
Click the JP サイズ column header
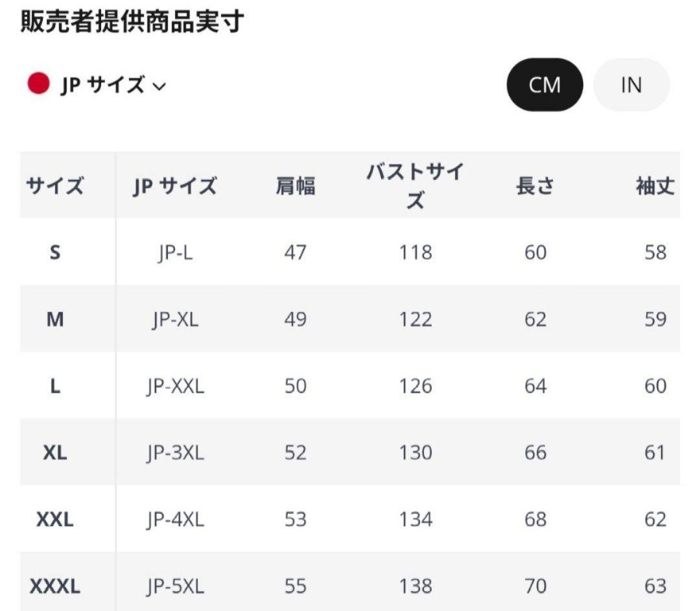[174, 186]
